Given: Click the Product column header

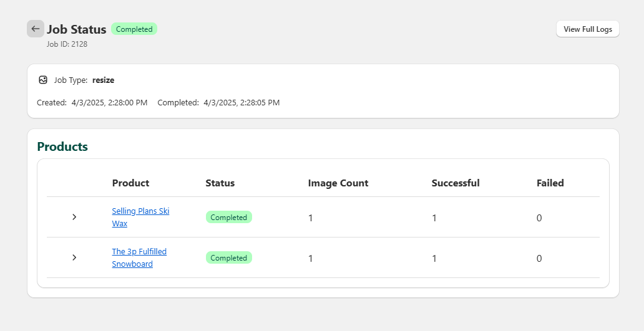Looking at the screenshot, I should (x=130, y=183).
